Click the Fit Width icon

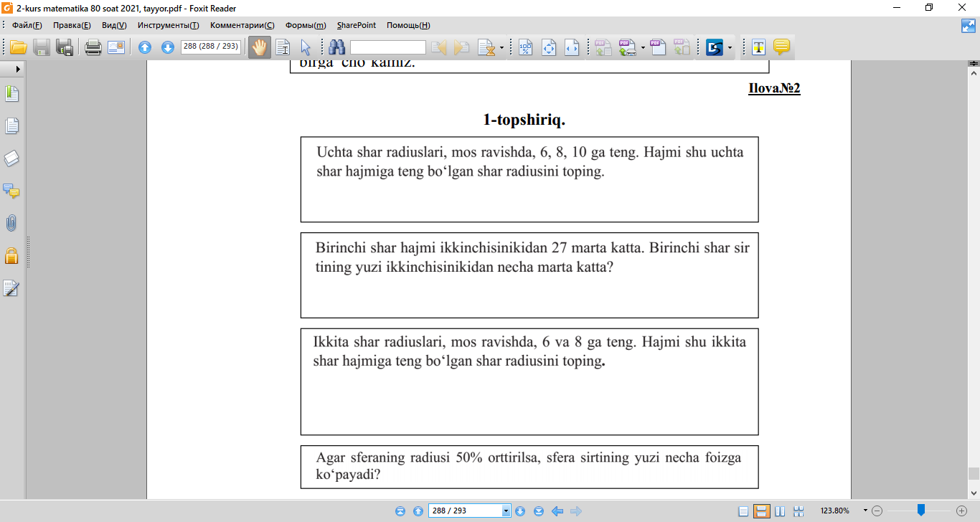[x=572, y=48]
